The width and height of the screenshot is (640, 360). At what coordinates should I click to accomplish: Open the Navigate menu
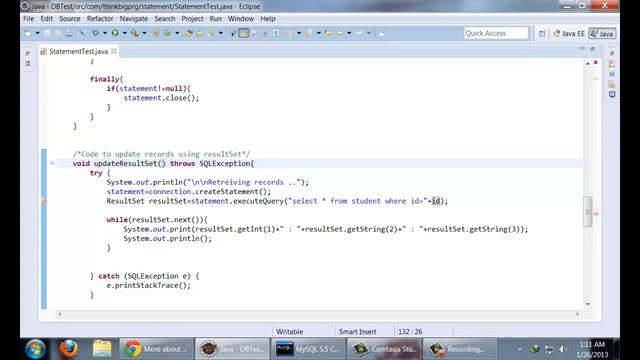[x=134, y=19]
